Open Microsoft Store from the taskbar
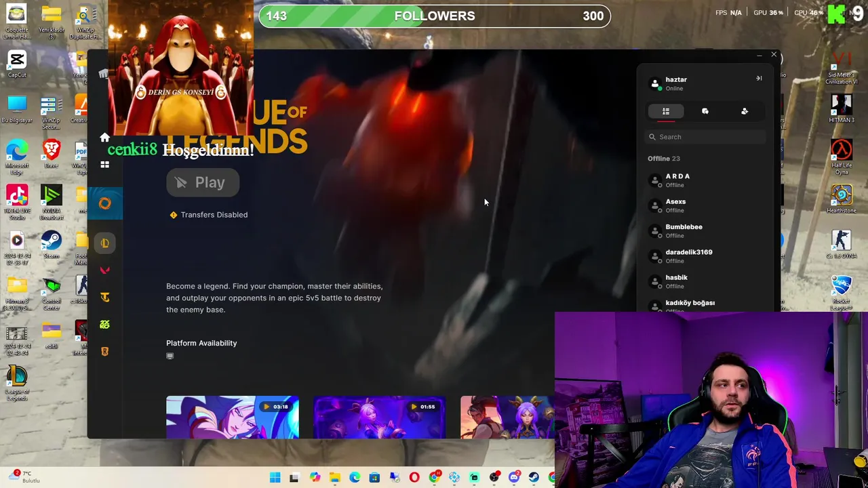868x488 pixels. tap(374, 478)
